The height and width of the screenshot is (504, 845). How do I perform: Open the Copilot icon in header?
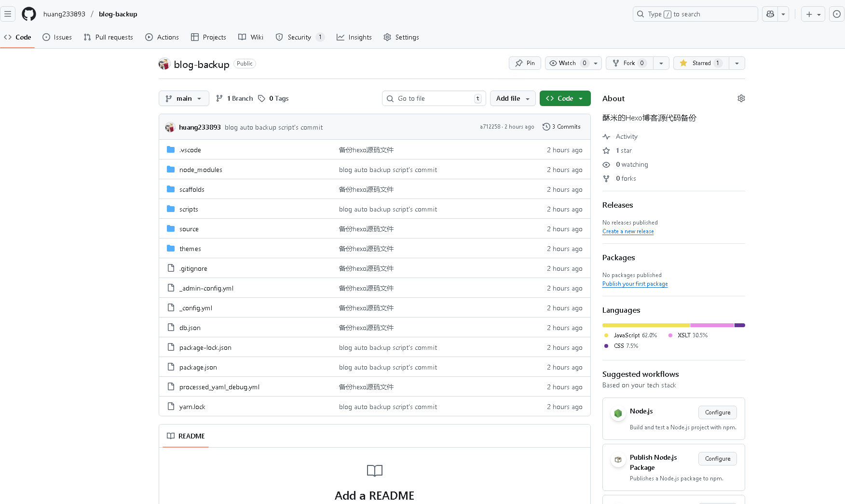(770, 14)
